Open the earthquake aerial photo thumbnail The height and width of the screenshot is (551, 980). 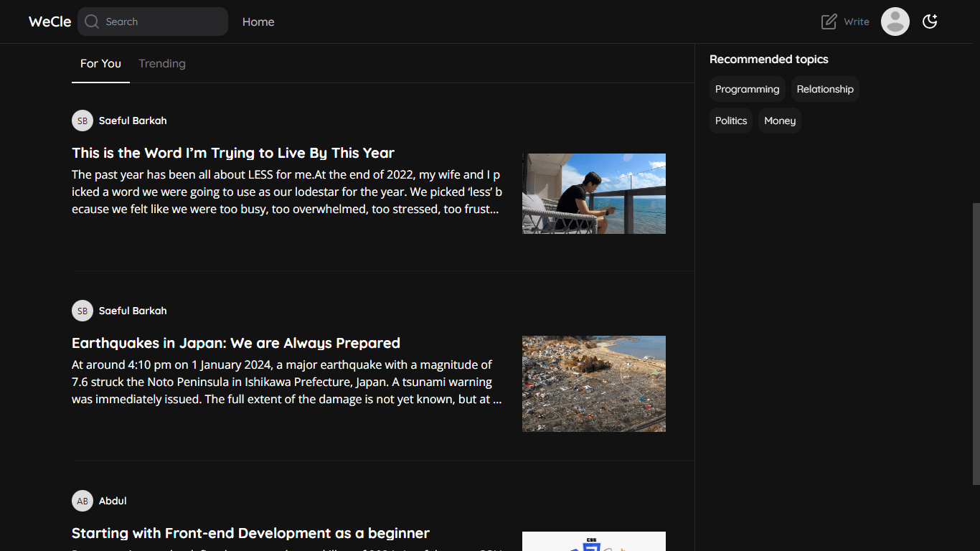[x=593, y=383]
